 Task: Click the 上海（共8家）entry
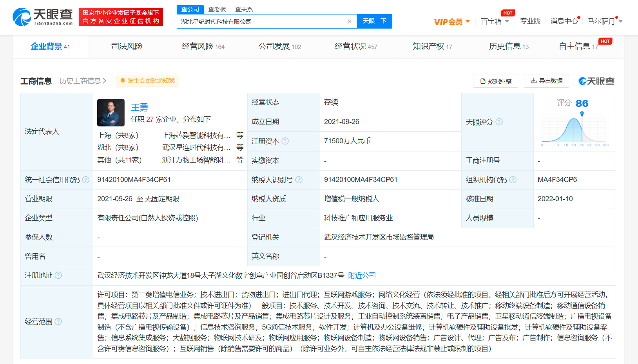118,135
